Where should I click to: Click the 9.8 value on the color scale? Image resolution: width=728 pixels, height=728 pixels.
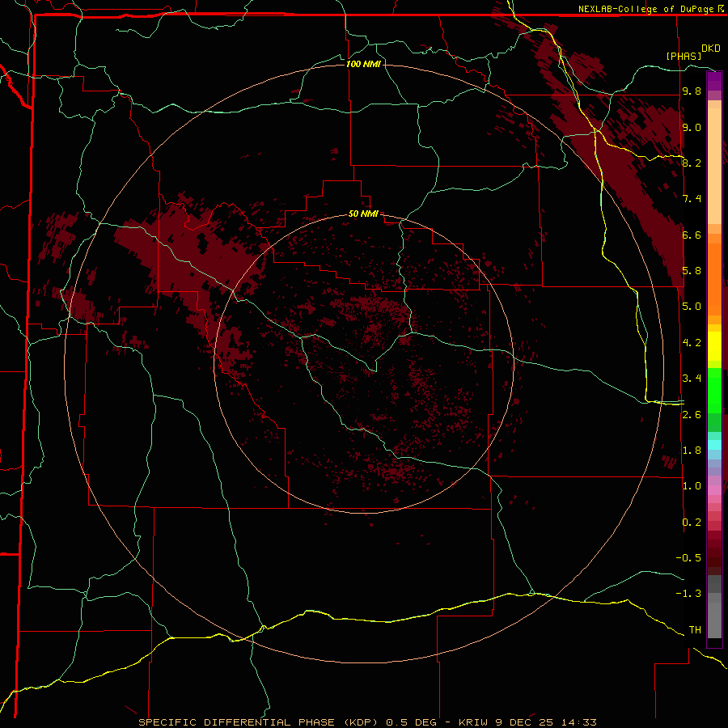coord(692,91)
